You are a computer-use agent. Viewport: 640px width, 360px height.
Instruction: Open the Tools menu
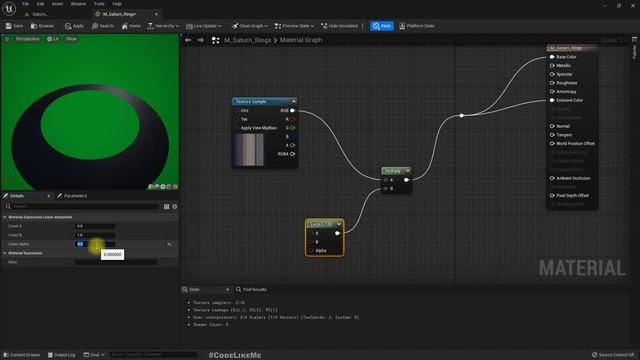tap(99, 4)
